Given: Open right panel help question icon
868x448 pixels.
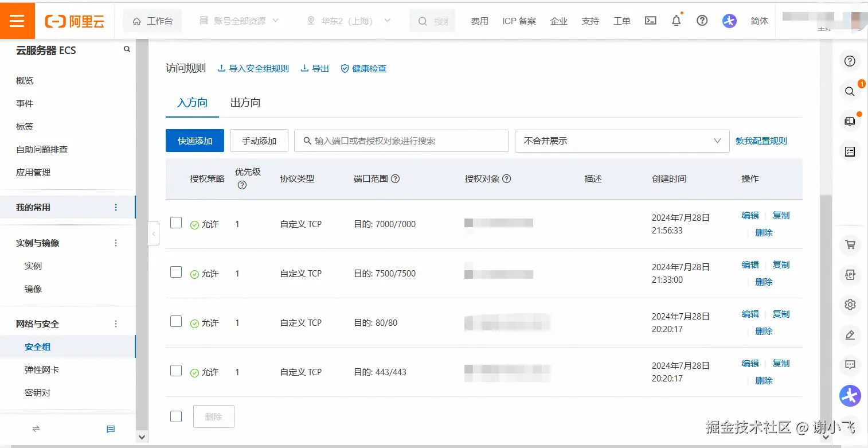Looking at the screenshot, I should (x=850, y=61).
